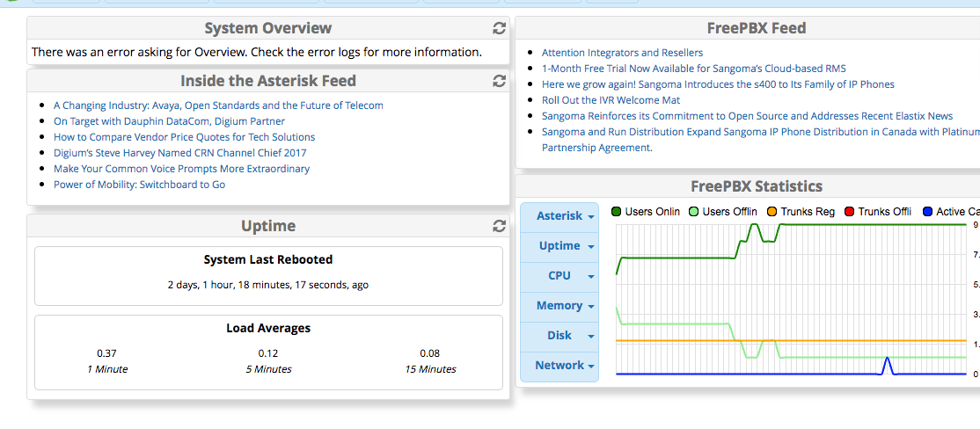Viewport: 980px width, 429px height.
Task: Toggle the blue Active Calls legend swatch
Action: (x=927, y=212)
